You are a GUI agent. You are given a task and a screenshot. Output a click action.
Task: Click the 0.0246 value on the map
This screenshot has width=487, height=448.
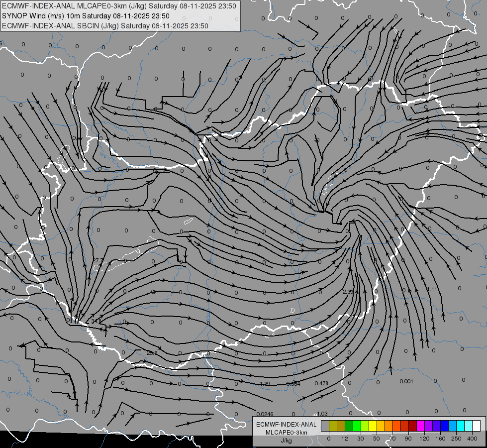click(x=265, y=414)
